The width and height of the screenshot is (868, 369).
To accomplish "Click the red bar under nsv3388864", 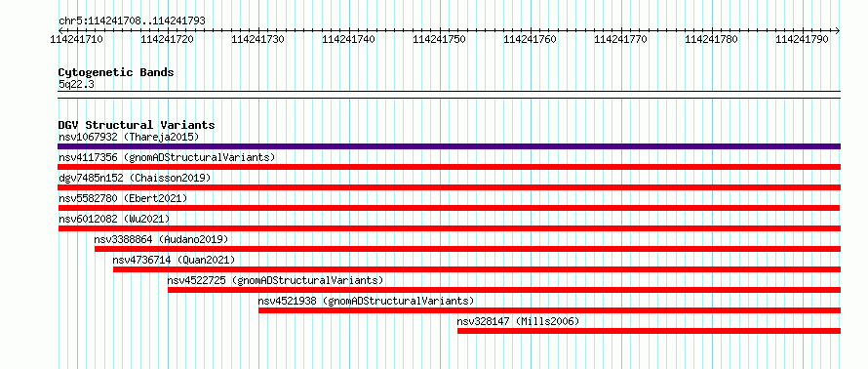I will click(x=468, y=249).
